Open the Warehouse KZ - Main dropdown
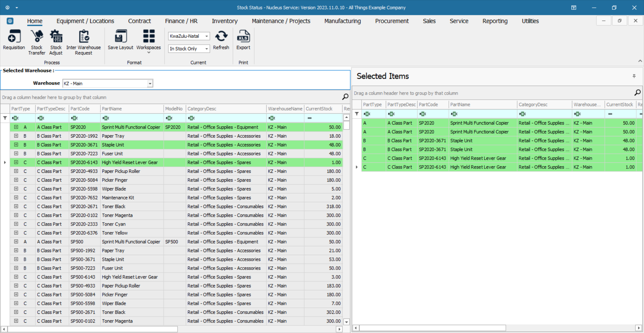Viewport: 644px width, 333px height. (x=150, y=84)
